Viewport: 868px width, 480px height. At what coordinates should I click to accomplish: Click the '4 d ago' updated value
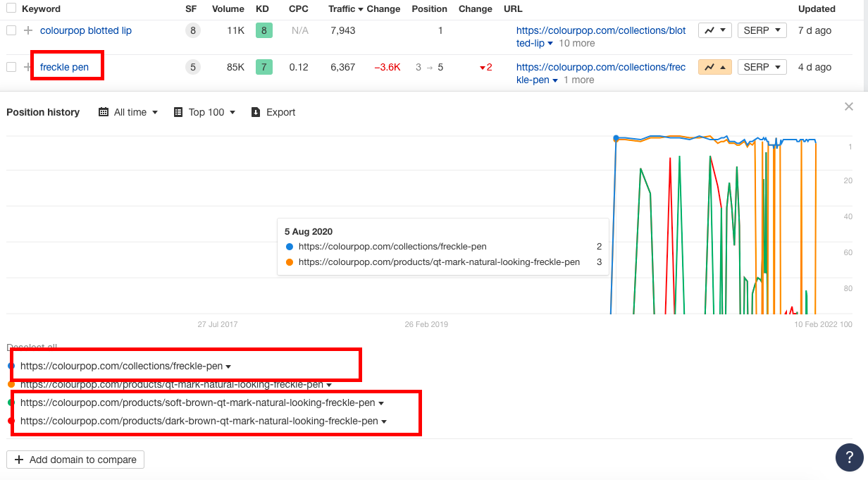pyautogui.click(x=814, y=67)
